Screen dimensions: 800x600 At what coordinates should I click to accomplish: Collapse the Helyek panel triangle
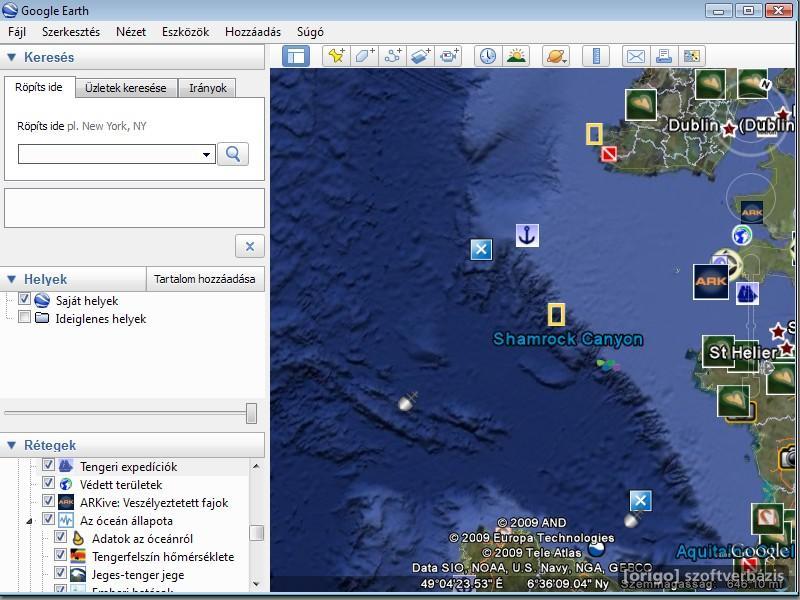[x=12, y=279]
